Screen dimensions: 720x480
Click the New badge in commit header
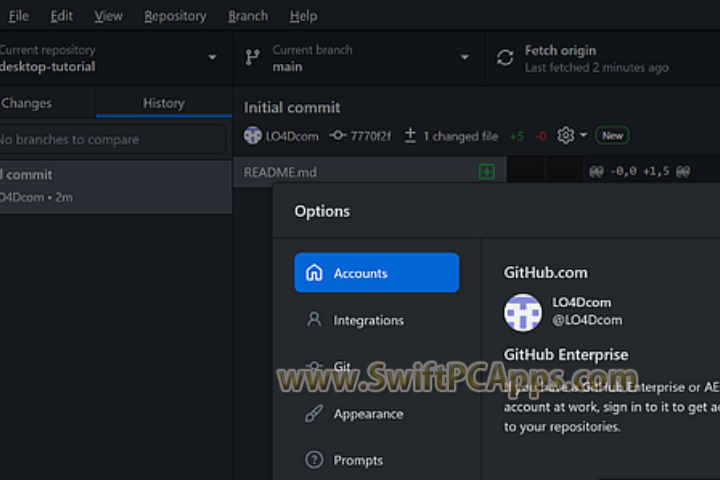click(612, 136)
